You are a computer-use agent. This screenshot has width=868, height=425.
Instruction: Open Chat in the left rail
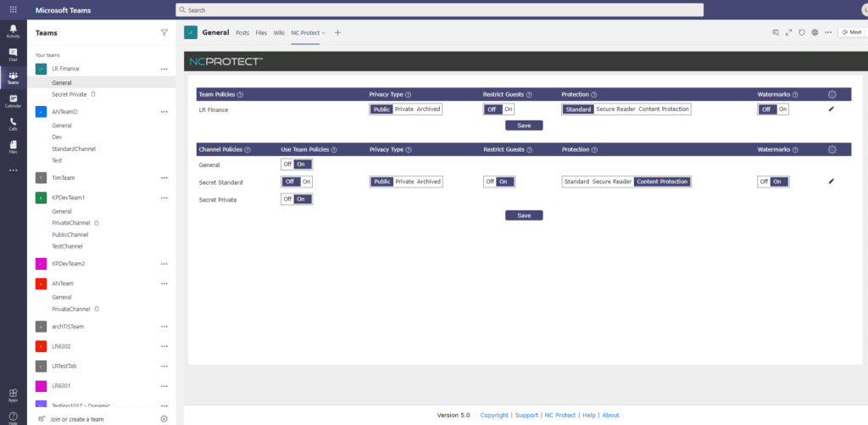(x=14, y=54)
